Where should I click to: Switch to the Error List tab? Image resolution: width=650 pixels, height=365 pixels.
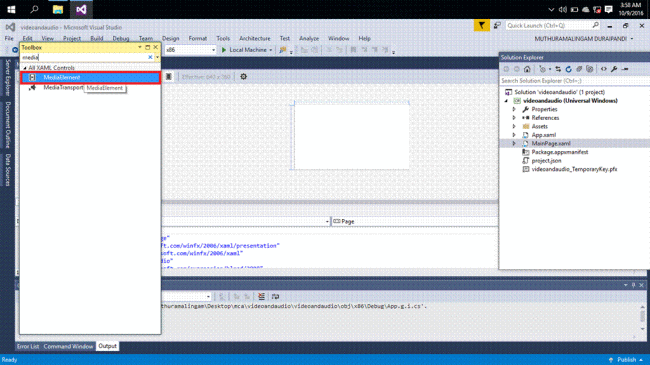[x=28, y=346]
